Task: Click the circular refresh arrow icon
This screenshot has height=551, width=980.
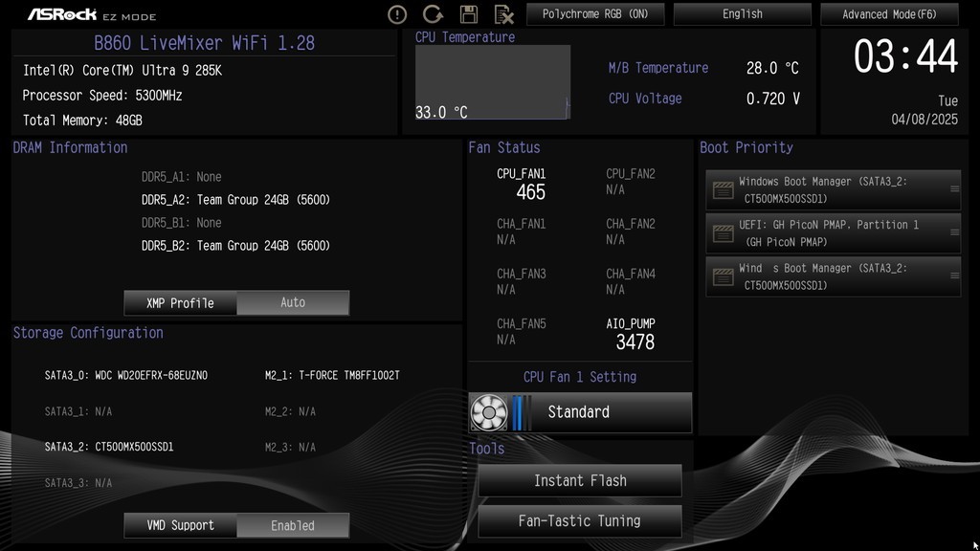Action: (433, 13)
